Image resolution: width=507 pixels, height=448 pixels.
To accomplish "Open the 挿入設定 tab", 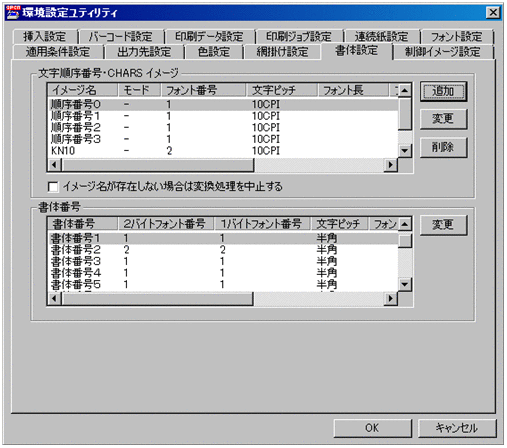I will [x=45, y=37].
